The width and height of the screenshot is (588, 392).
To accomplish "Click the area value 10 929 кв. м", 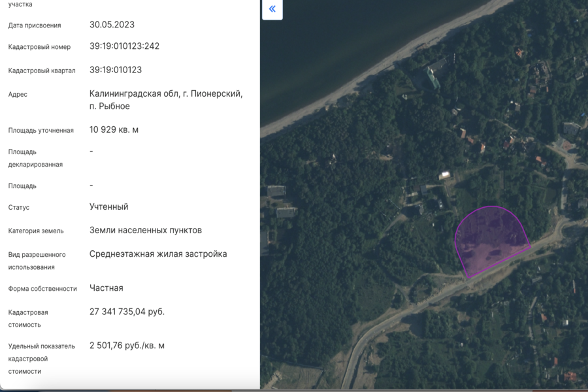I will 114,129.
